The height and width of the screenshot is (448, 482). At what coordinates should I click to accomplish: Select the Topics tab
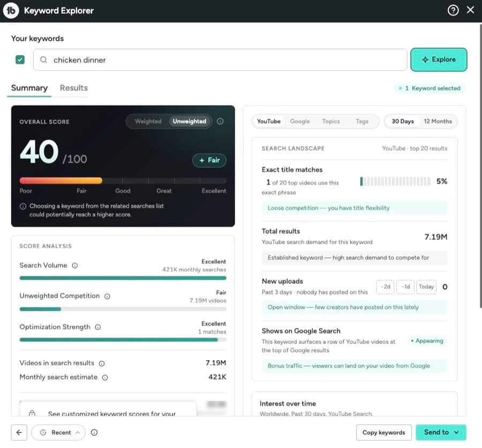click(x=331, y=121)
